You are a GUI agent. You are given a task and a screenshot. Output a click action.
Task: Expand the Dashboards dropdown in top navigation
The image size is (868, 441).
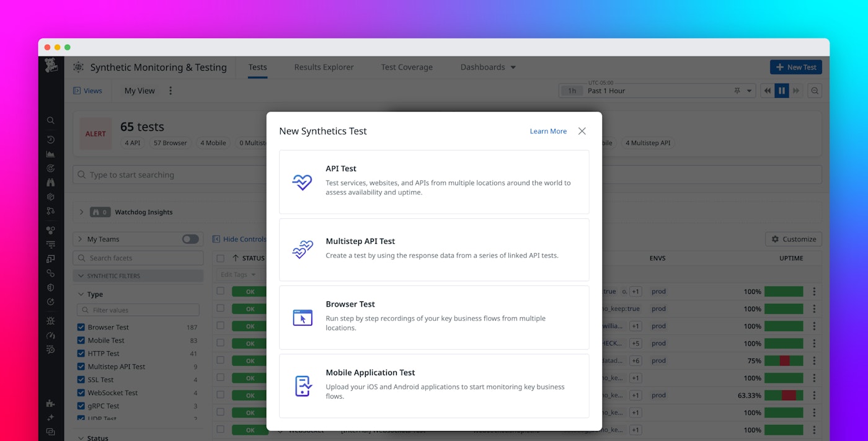click(x=488, y=67)
